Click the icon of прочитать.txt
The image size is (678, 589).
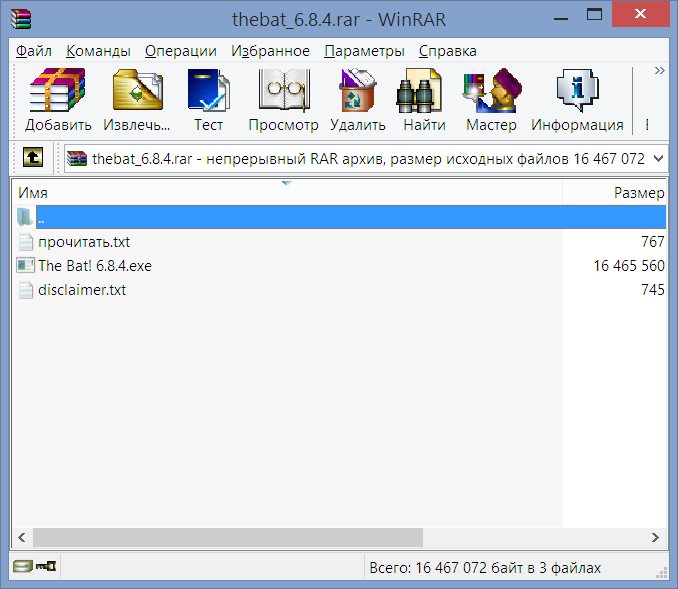point(26,242)
